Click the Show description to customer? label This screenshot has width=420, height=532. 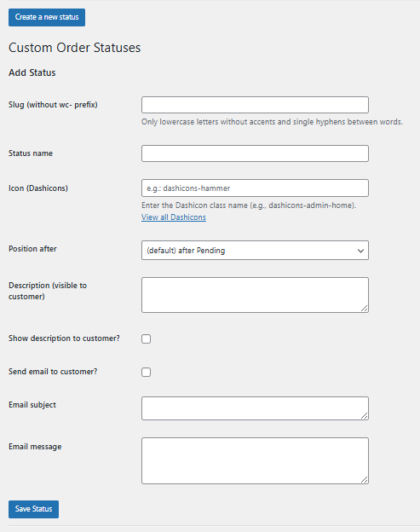tap(64, 338)
